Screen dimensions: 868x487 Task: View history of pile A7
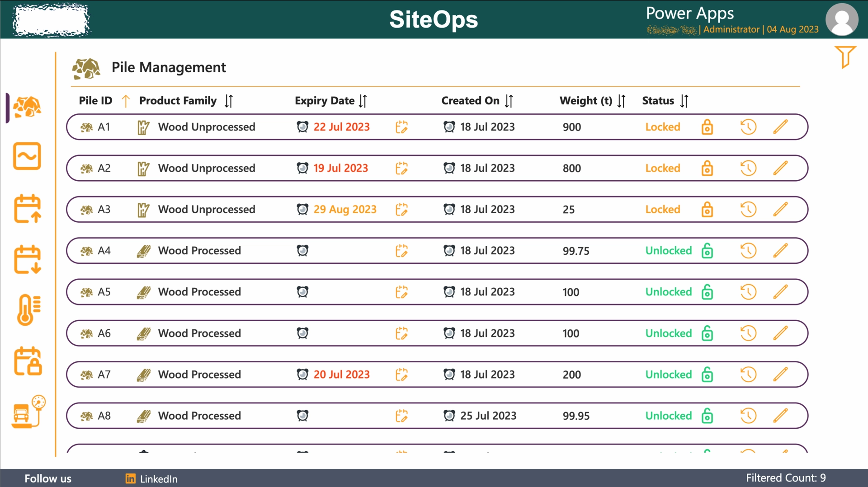point(748,375)
